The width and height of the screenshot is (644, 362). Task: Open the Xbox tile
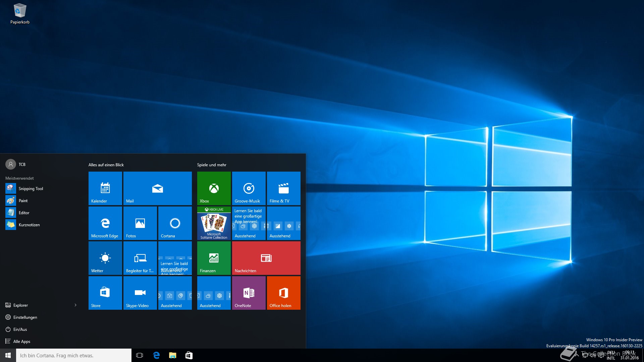214,188
